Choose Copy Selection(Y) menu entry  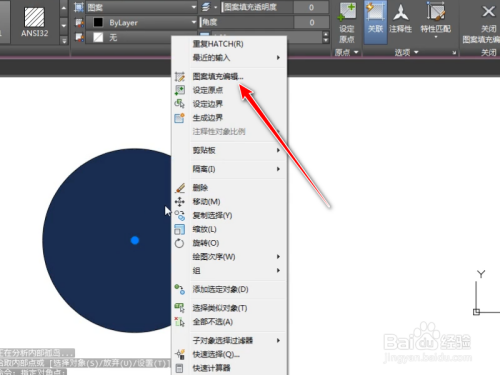coord(229,215)
